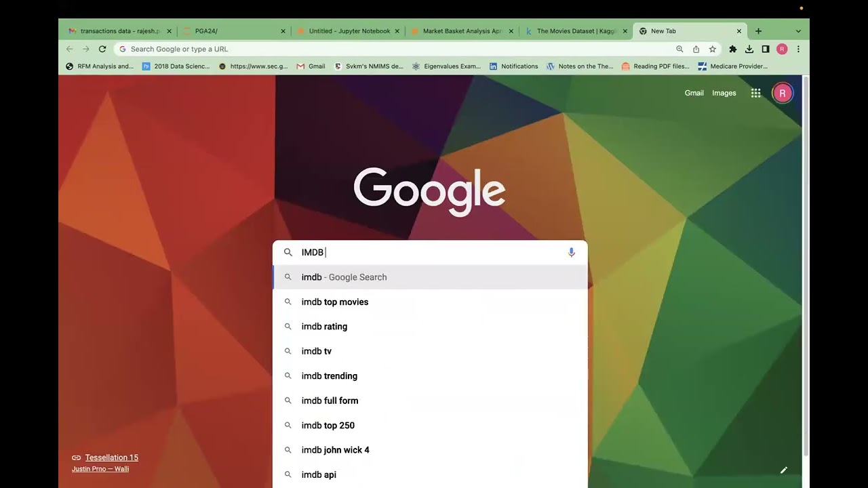Open the 2018 Data Scienc... bookmark
This screenshot has width=868, height=488.
[x=176, y=66]
